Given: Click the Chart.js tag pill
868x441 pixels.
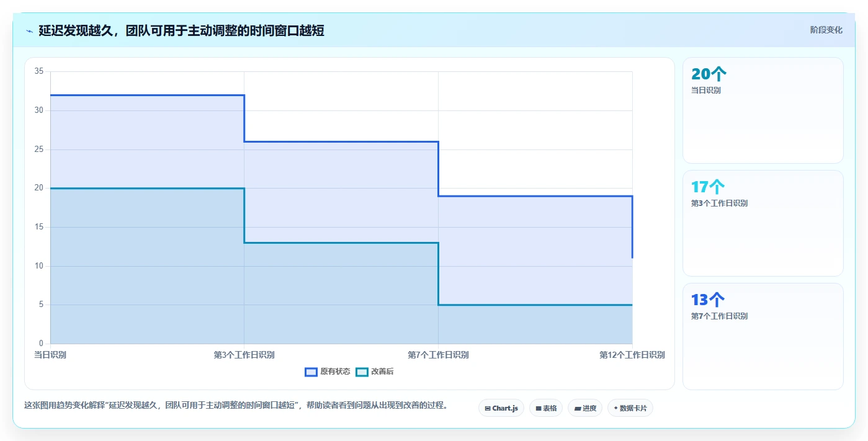Looking at the screenshot, I should [501, 408].
